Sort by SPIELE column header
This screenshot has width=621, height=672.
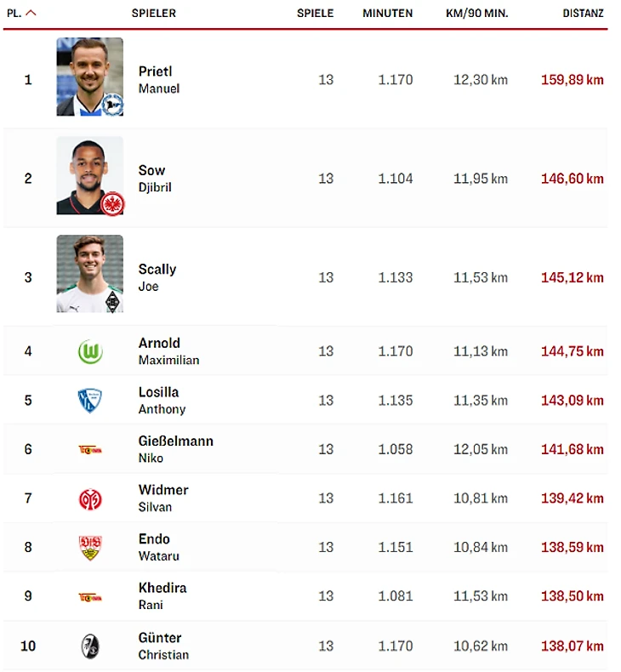pyautogui.click(x=315, y=14)
